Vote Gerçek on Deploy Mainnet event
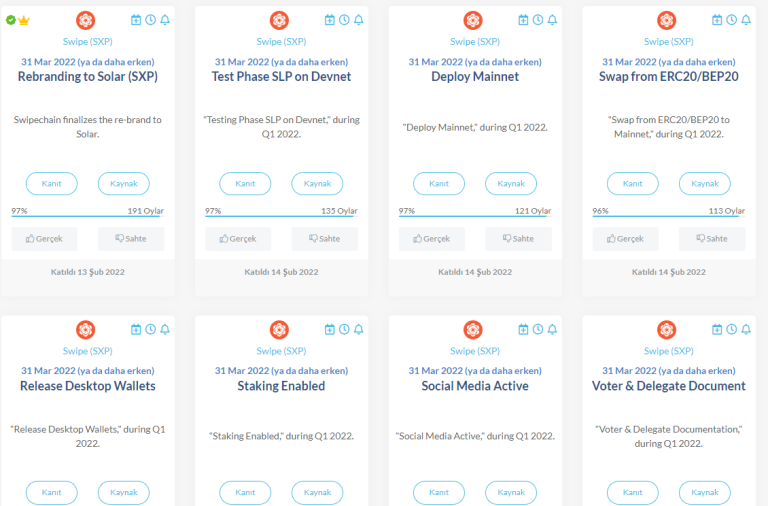 click(432, 239)
